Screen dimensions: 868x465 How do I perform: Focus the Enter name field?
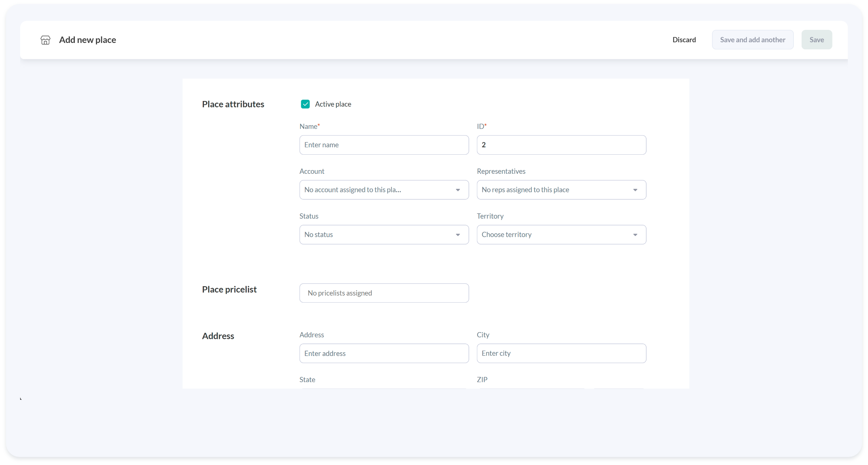(x=384, y=145)
